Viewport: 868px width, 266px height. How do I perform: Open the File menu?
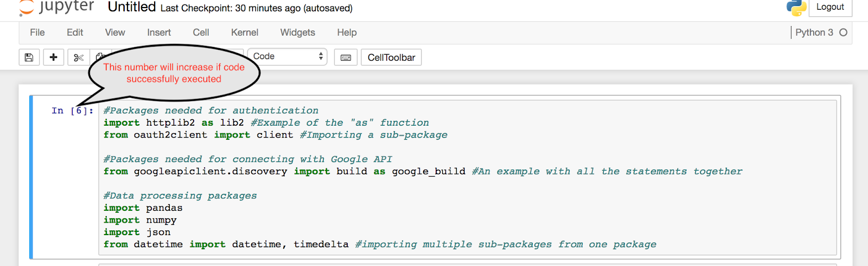pos(37,33)
